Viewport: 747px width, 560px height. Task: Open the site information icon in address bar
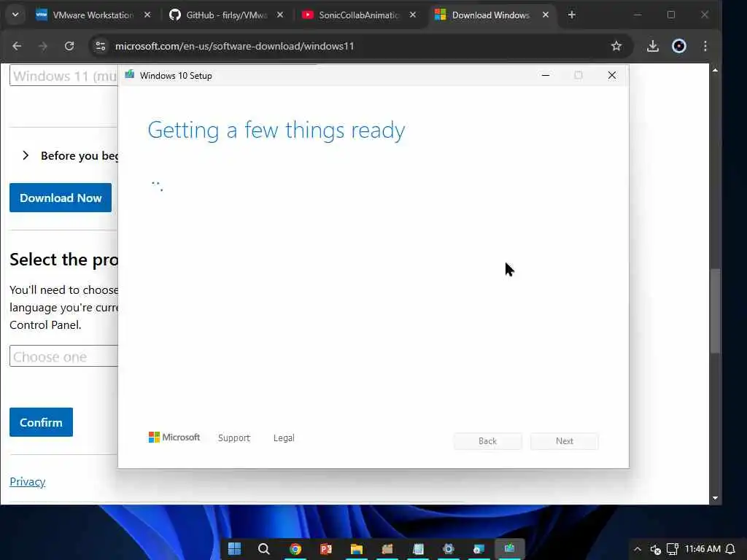[x=101, y=46]
